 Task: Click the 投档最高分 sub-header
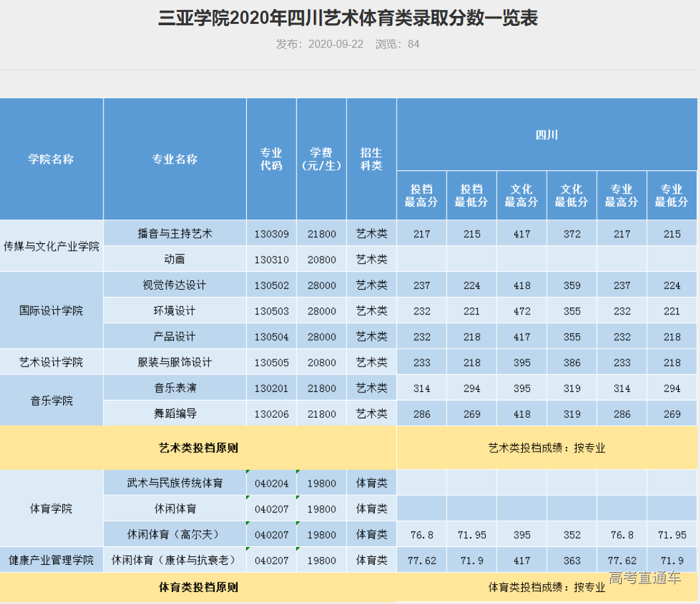(x=422, y=195)
